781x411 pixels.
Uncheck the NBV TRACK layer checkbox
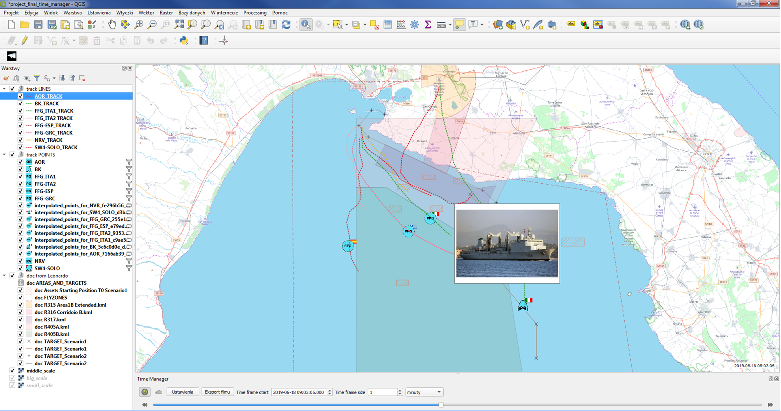19,139
